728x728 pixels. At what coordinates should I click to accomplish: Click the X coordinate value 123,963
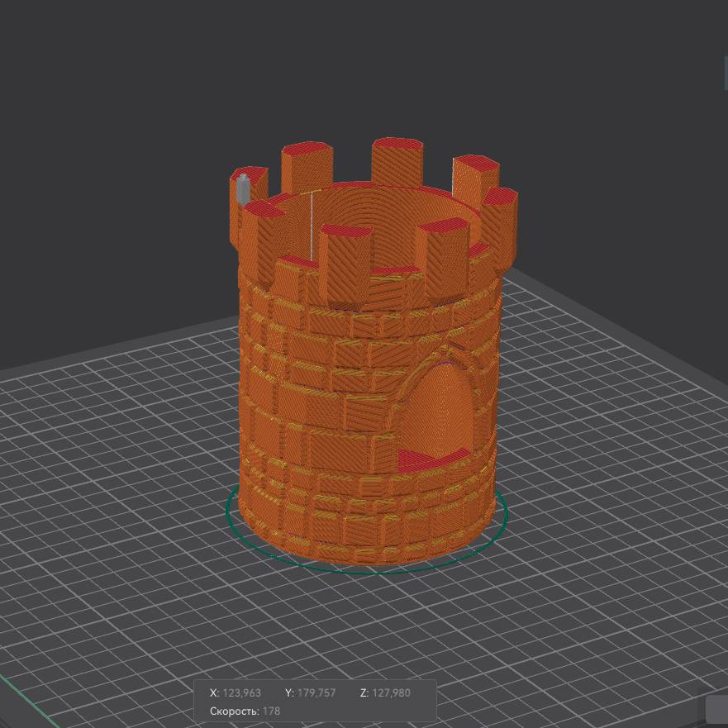pyautogui.click(x=241, y=693)
